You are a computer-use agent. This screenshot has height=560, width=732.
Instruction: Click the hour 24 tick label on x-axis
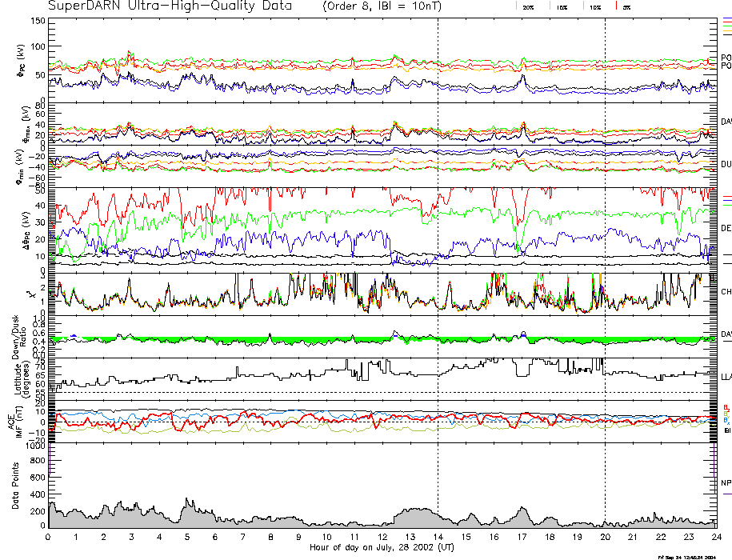tap(716, 537)
